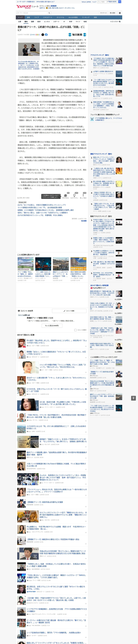
Task: Click keyword search input field
Action: pyautogui.click(x=32, y=13)
